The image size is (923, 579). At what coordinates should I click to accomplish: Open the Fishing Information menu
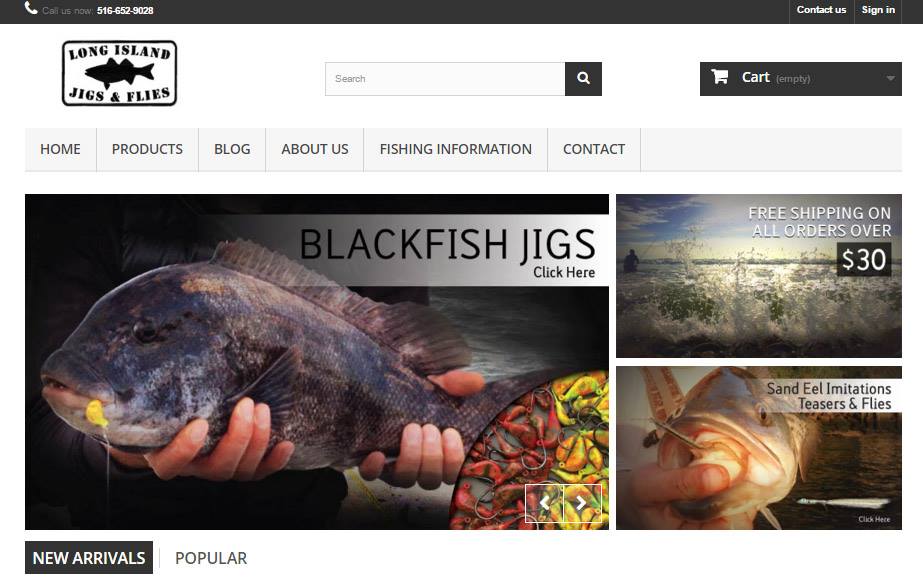(x=455, y=149)
